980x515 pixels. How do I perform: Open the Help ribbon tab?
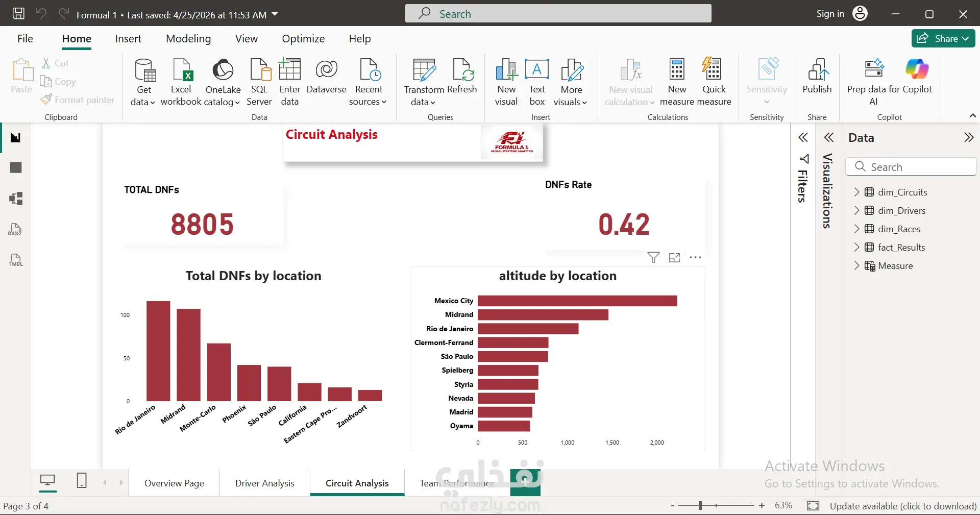coord(360,38)
